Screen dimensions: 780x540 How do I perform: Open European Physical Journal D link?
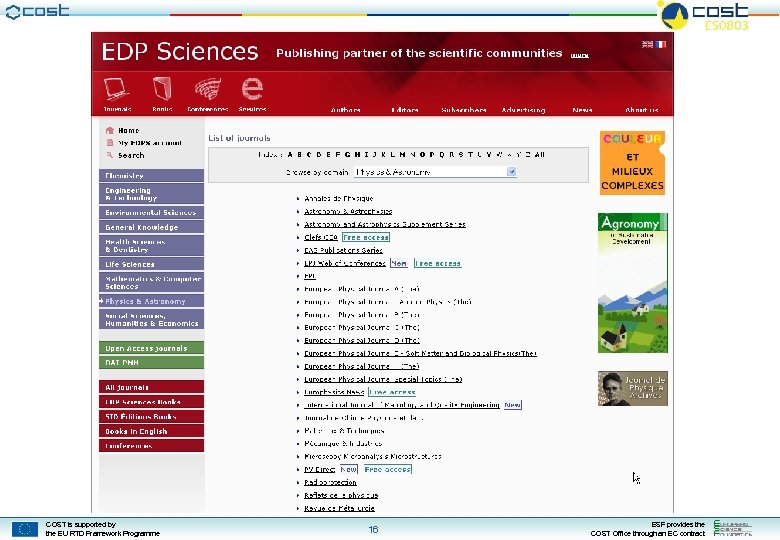(x=362, y=340)
